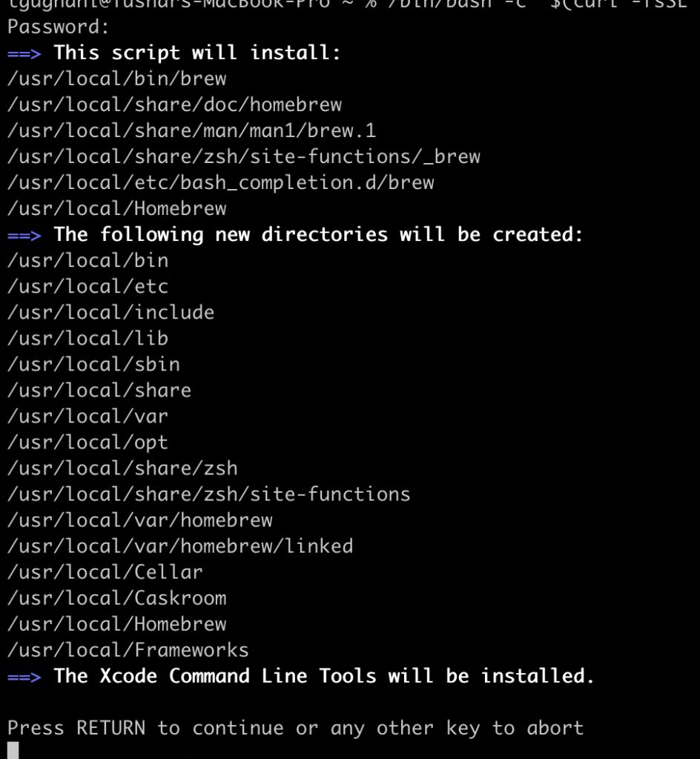Click the /usr/local/share/doc/homebrew path
This screenshot has height=759, width=700.
pos(175,105)
